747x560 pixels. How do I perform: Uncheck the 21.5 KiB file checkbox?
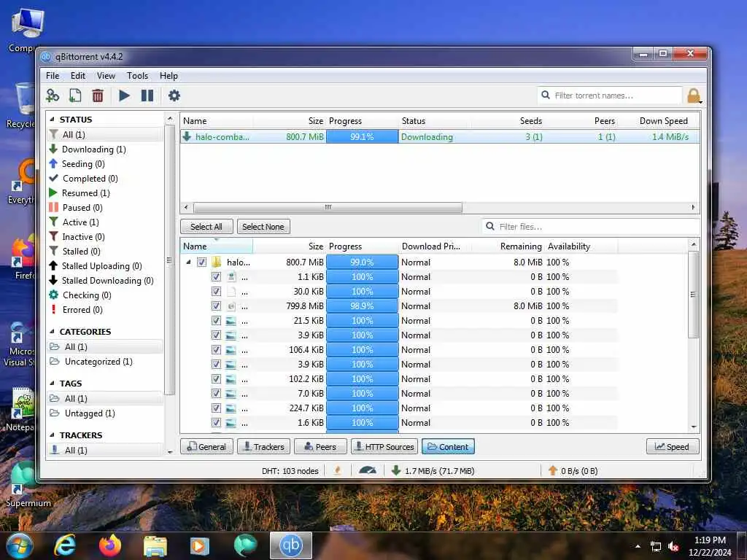tap(216, 321)
